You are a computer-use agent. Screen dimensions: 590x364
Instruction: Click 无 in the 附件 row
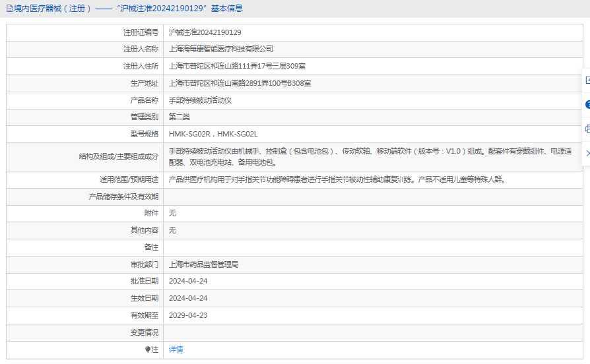(x=172, y=213)
